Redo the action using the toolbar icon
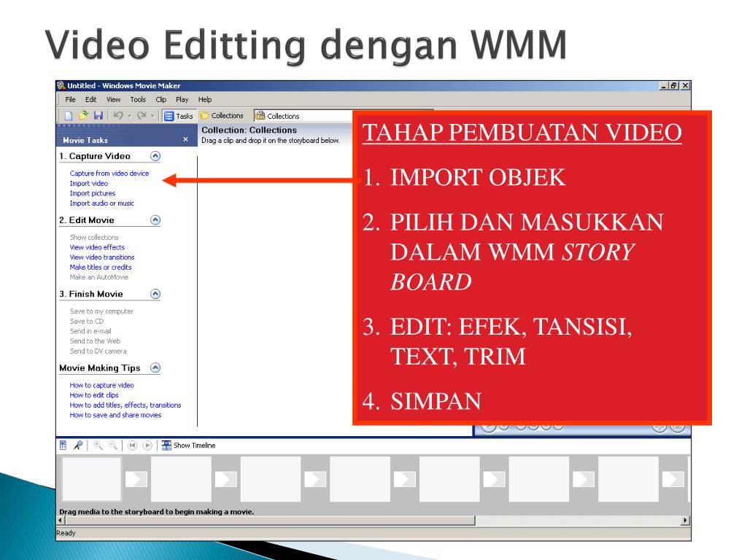This screenshot has height=560, width=747. (x=142, y=116)
